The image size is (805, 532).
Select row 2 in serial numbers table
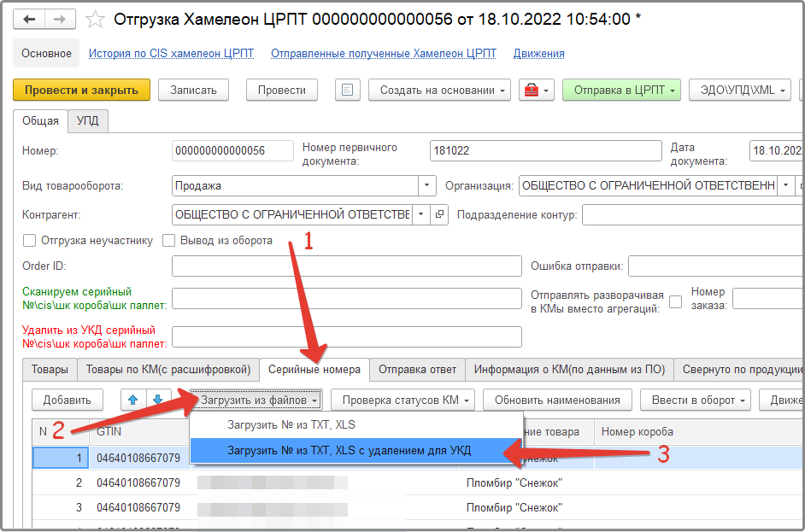click(x=418, y=482)
